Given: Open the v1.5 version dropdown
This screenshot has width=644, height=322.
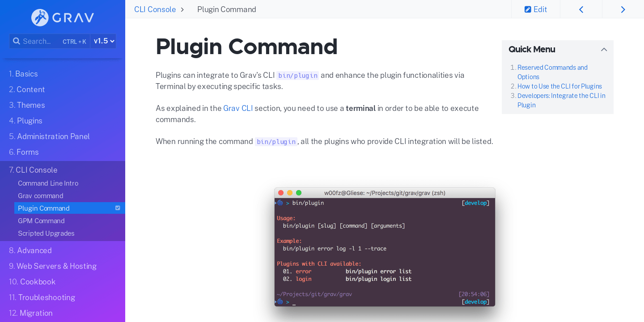Looking at the screenshot, I should [x=103, y=41].
